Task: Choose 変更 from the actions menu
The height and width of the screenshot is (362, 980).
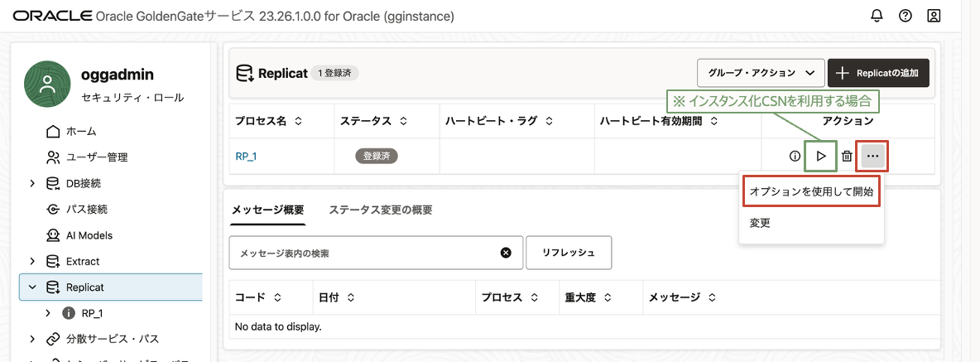Action: (811, 223)
